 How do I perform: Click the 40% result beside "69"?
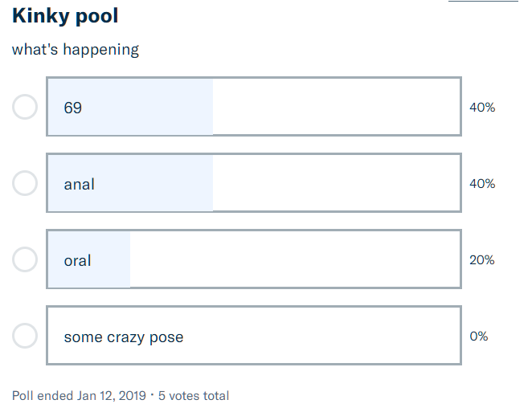[x=482, y=107]
